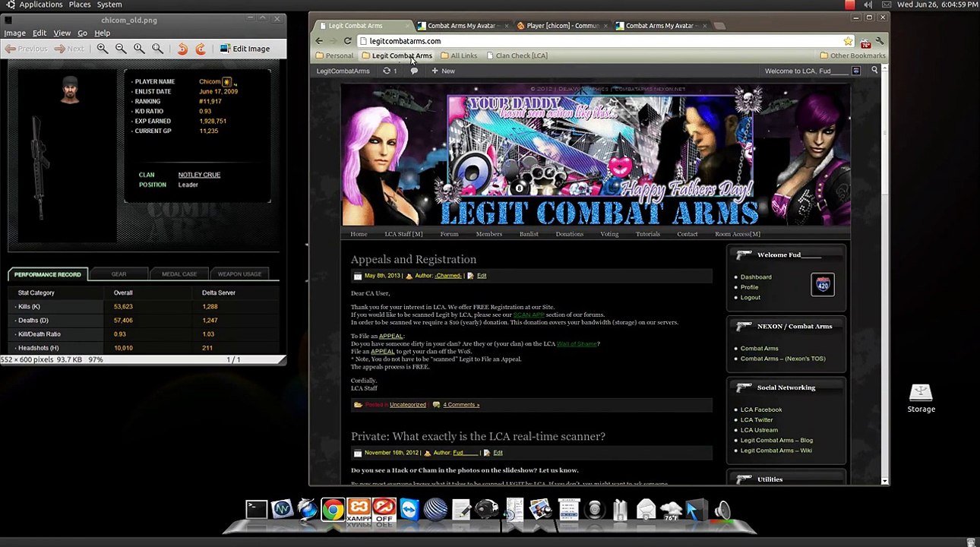Open TeamViewer icon in the dock
The image size is (980, 547).
(409, 510)
